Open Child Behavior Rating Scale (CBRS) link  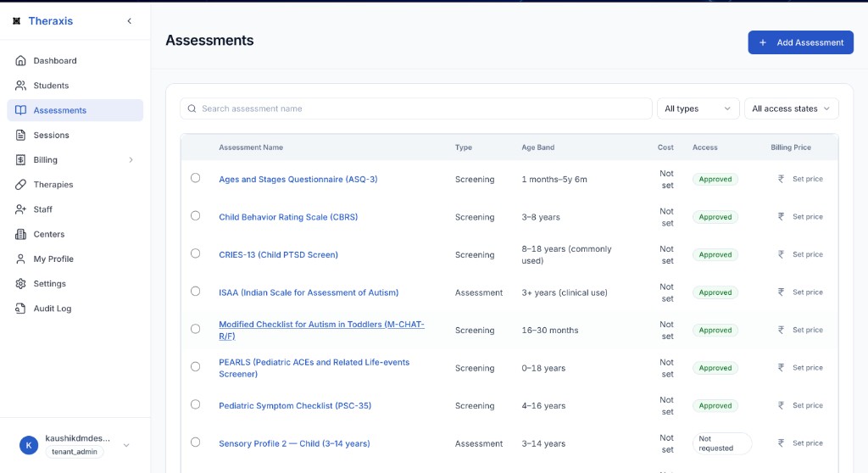tap(288, 217)
